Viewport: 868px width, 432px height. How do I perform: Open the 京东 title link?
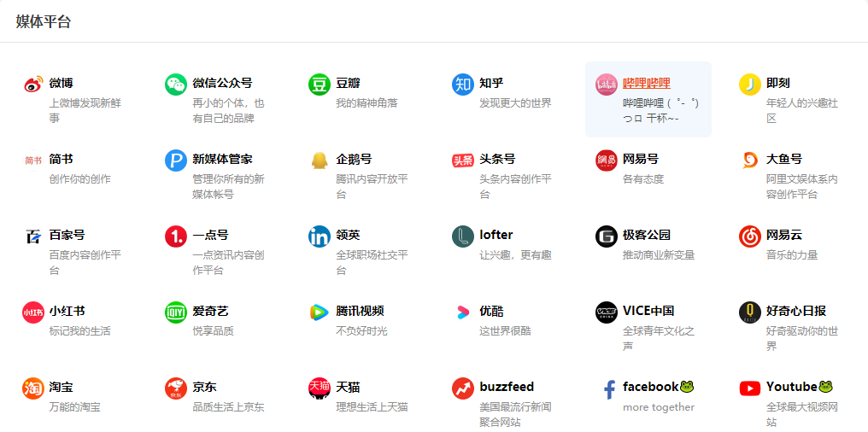(x=204, y=387)
